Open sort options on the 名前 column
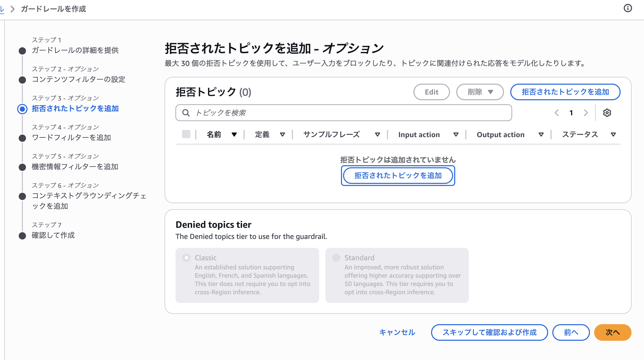Screen dimensions: 644x360 point(234,135)
